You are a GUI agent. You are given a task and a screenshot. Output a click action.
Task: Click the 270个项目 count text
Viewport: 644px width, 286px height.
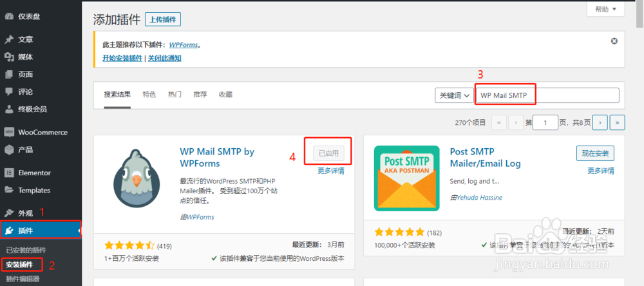(x=470, y=122)
